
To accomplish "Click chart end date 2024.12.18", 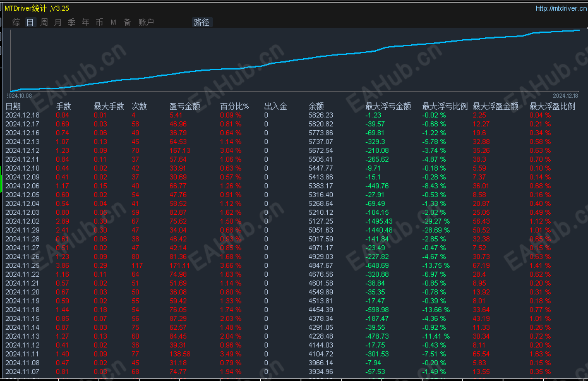I will [x=565, y=96].
